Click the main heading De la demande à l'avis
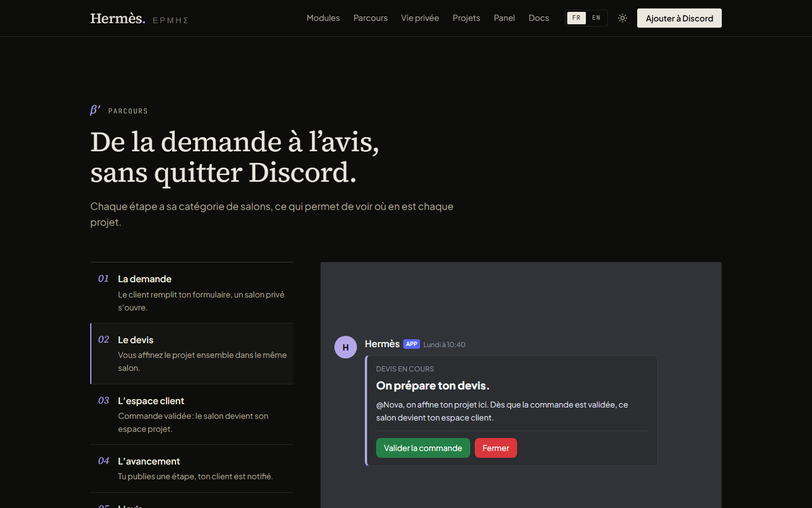 point(235,157)
